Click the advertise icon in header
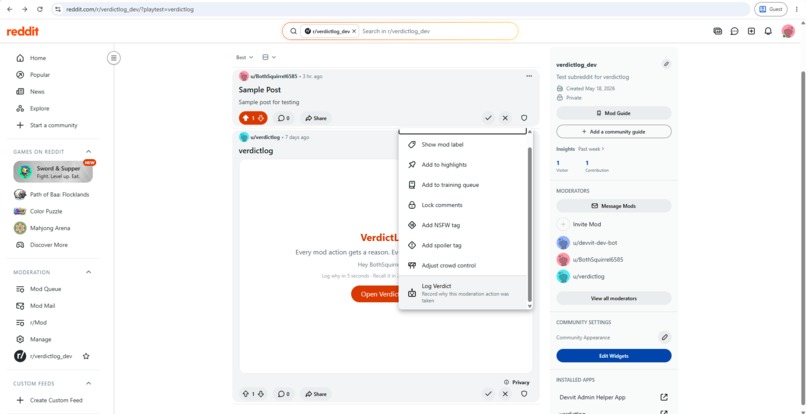This screenshot has height=414, width=806. point(718,31)
